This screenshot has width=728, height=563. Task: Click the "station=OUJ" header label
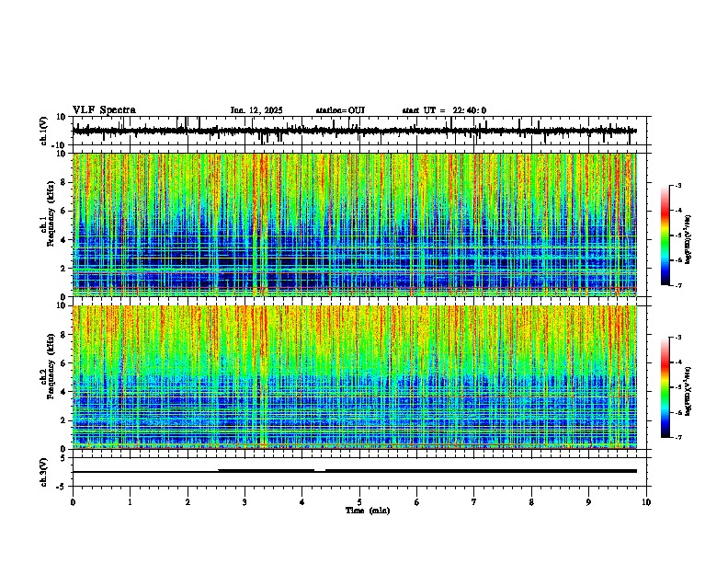340,110
